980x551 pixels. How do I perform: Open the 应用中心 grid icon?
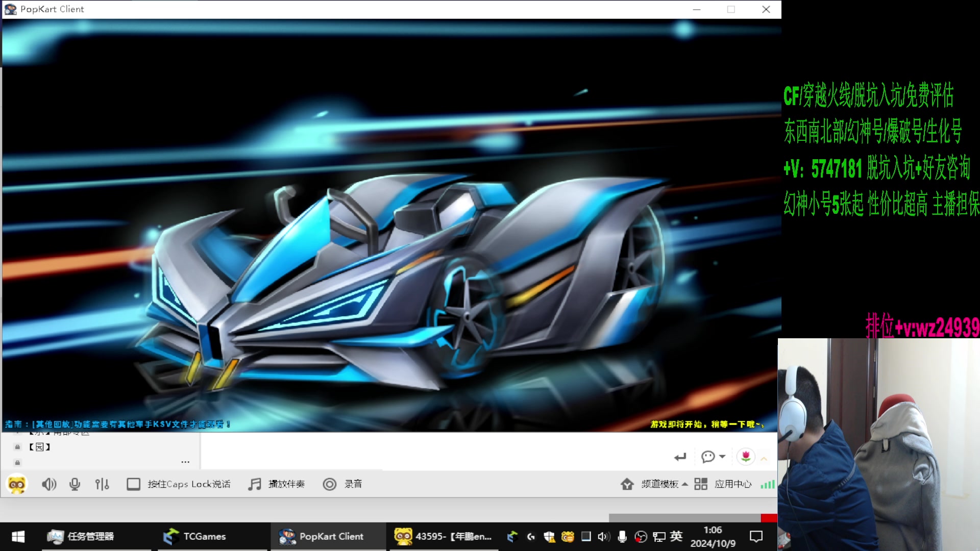pos(701,484)
